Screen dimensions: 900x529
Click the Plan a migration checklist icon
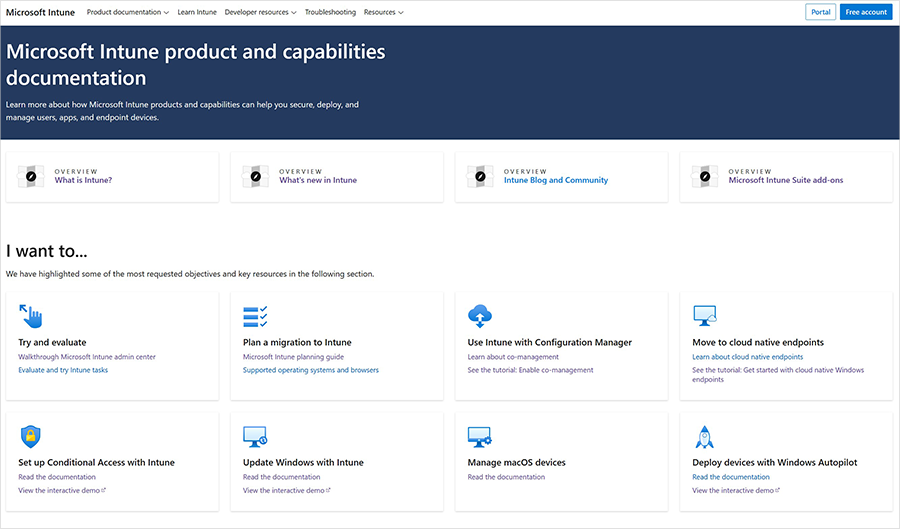pyautogui.click(x=255, y=316)
